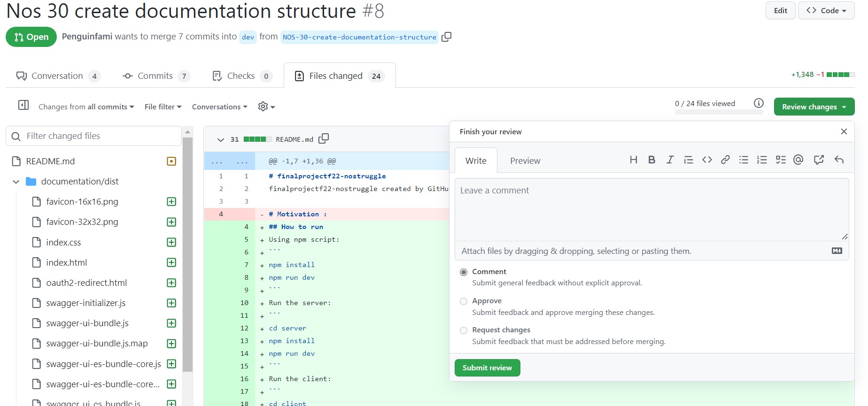Insert code with the code icon
The width and height of the screenshot is (868, 406).
coord(707,160)
